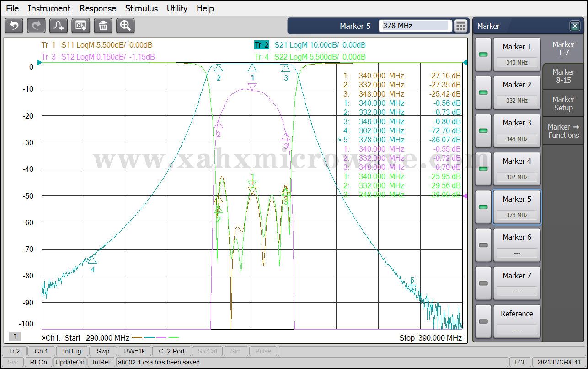Image resolution: width=588 pixels, height=369 pixels.
Task: Select the Marker 7 button
Action: click(x=517, y=283)
